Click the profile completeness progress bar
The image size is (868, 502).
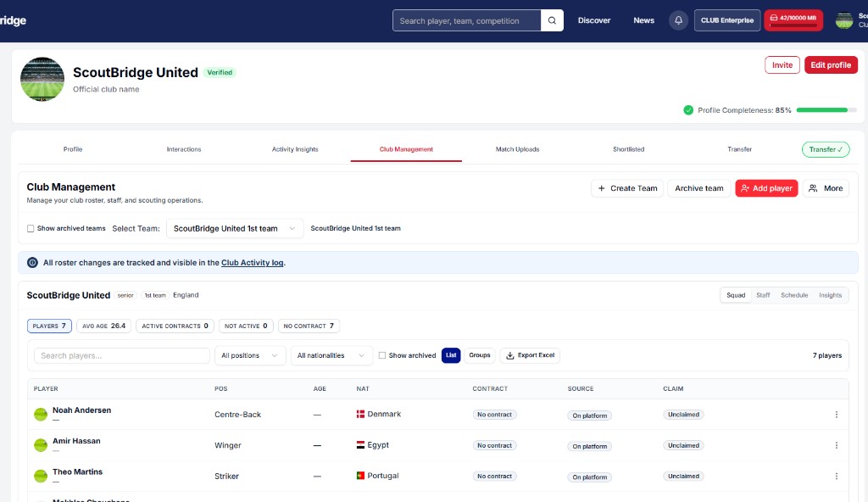tap(826, 110)
